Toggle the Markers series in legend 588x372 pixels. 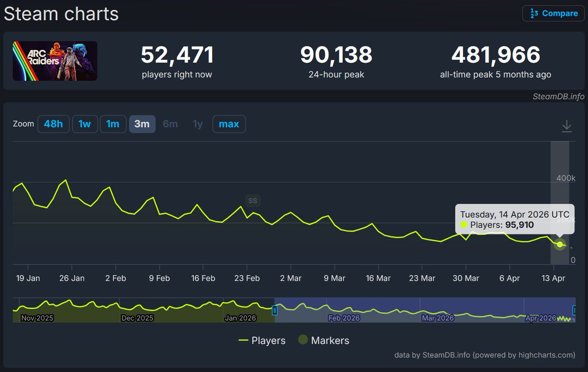click(x=324, y=340)
